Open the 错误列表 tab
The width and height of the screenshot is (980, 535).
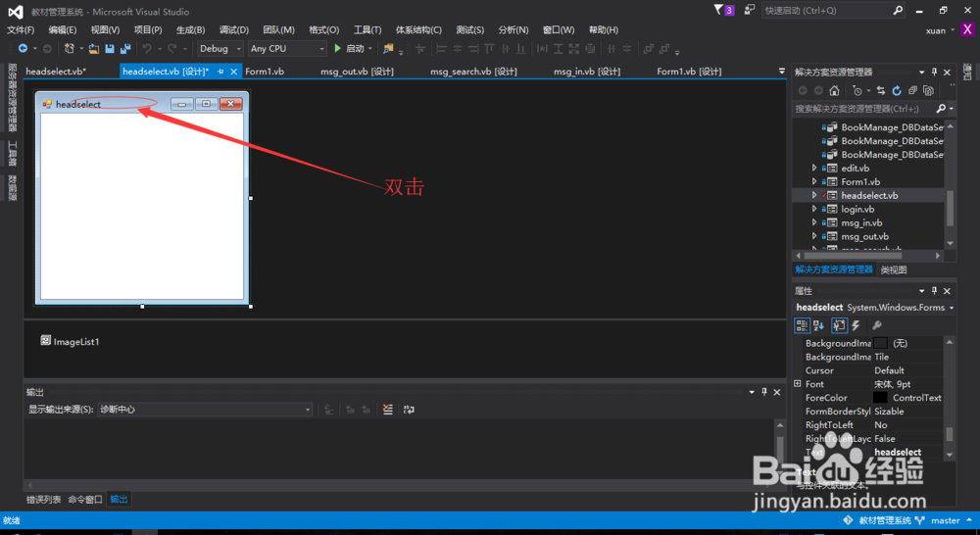tap(44, 500)
